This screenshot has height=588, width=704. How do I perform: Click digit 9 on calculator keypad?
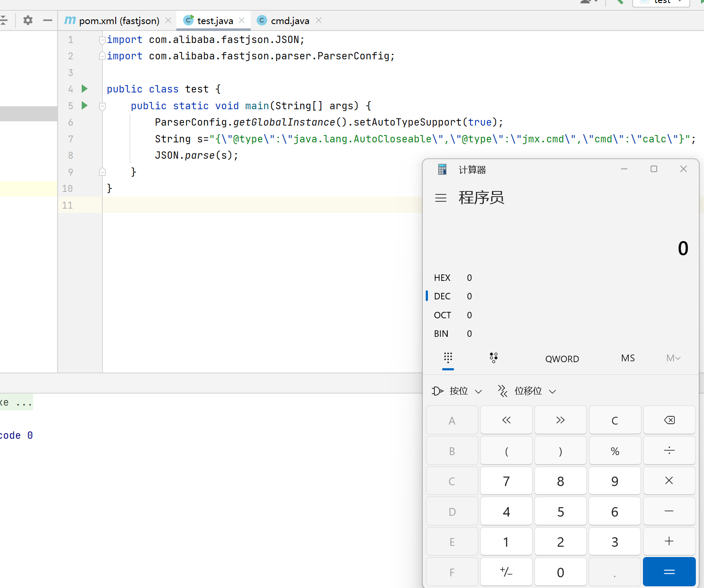[x=615, y=481]
